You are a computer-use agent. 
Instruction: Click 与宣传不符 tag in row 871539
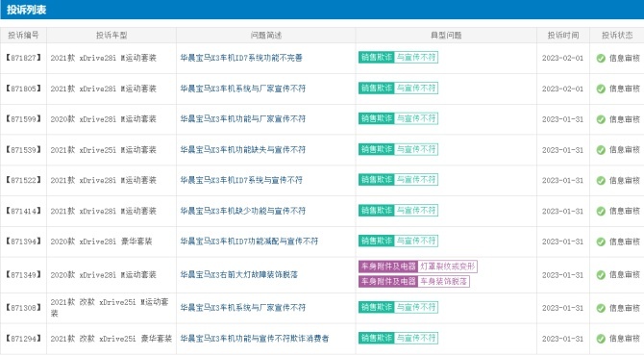pyautogui.click(x=416, y=149)
